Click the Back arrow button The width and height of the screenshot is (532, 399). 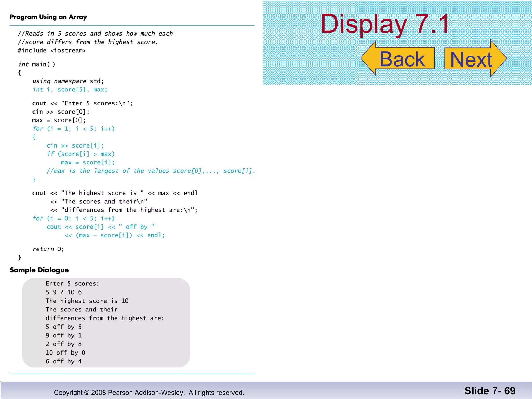click(x=398, y=58)
